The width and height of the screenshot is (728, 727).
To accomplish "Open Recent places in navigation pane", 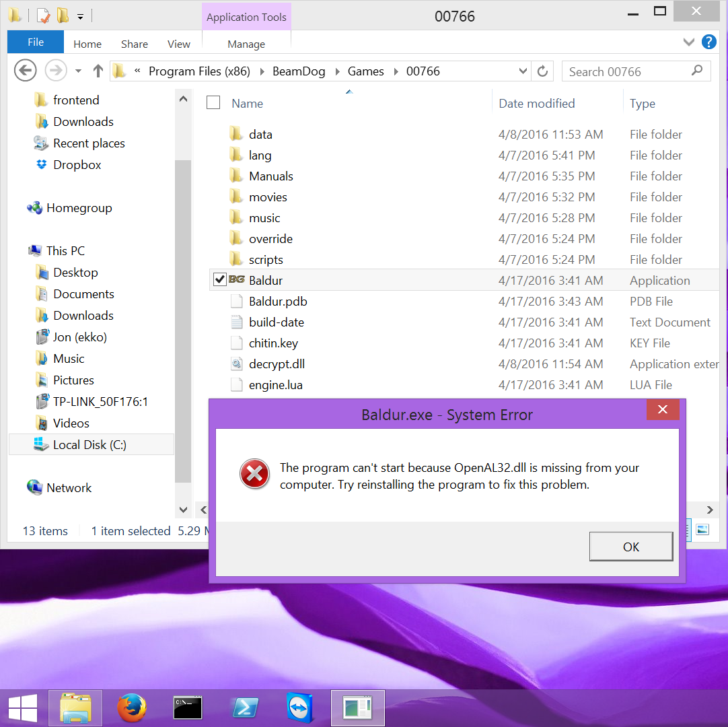I will (89, 143).
